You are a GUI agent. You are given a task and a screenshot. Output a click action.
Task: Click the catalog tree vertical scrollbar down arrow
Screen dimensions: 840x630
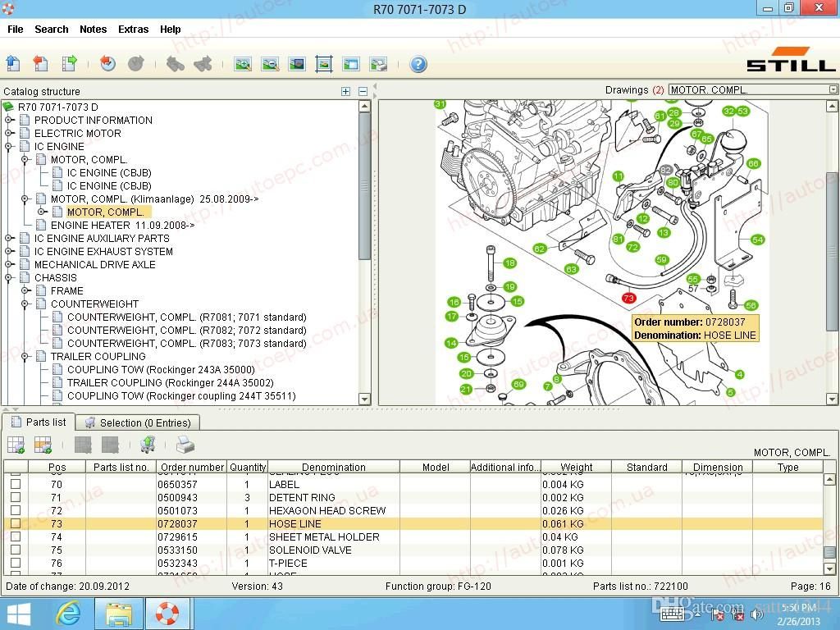(365, 399)
